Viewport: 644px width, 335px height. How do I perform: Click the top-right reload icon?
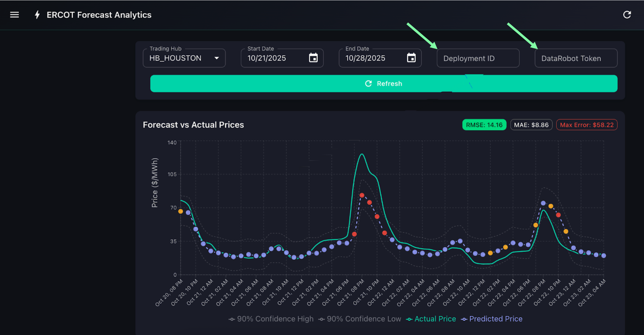click(627, 15)
